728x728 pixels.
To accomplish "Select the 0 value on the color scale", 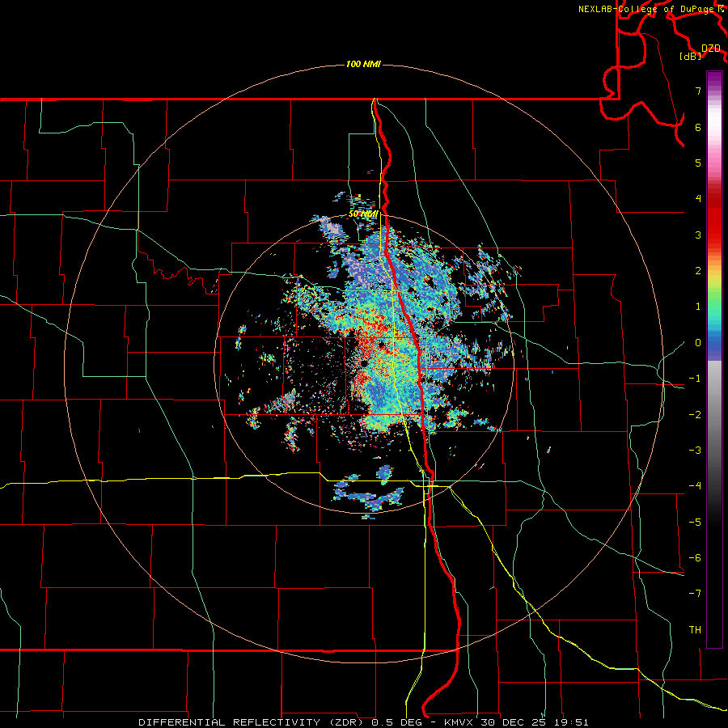I will pos(698,343).
